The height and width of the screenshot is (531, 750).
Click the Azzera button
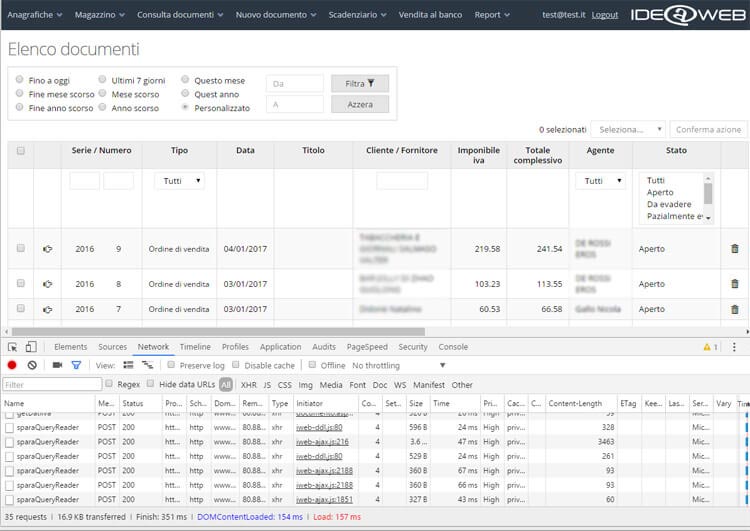[x=360, y=104]
